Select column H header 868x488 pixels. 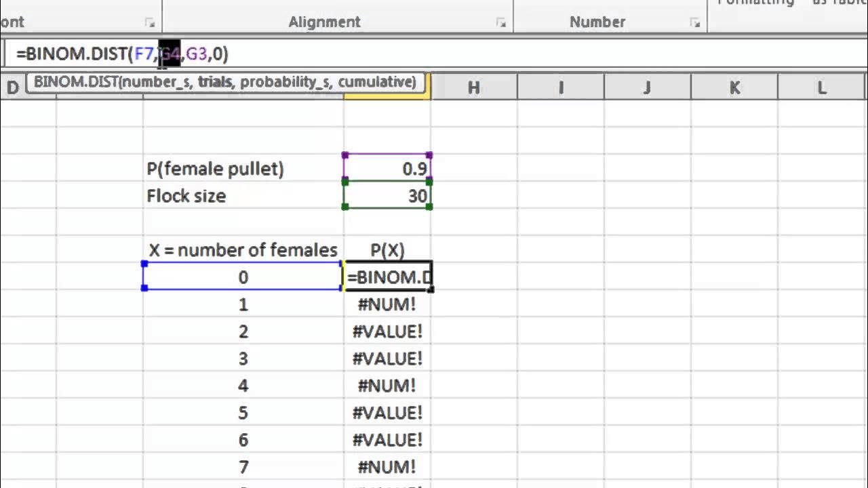pyautogui.click(x=473, y=87)
